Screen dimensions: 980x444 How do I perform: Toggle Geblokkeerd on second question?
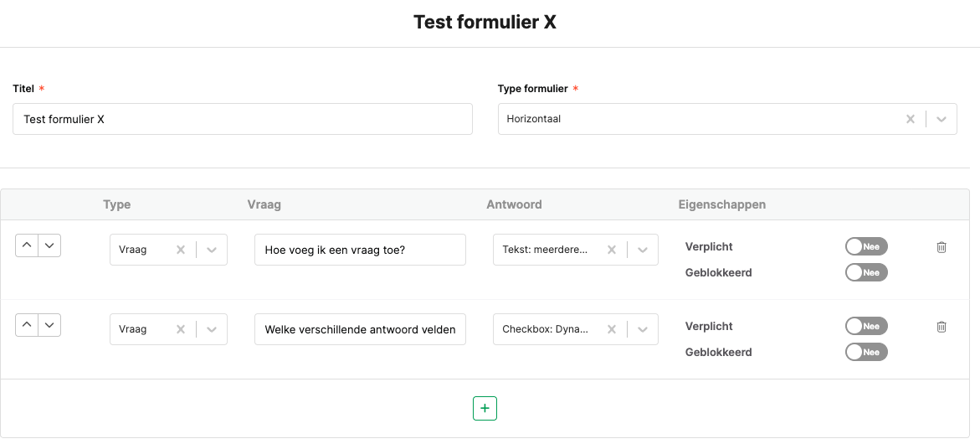click(866, 352)
